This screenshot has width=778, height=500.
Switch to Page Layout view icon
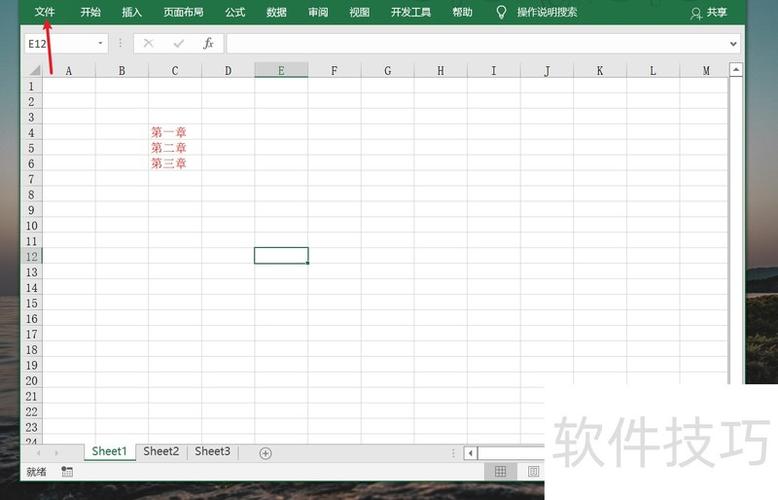pyautogui.click(x=533, y=471)
